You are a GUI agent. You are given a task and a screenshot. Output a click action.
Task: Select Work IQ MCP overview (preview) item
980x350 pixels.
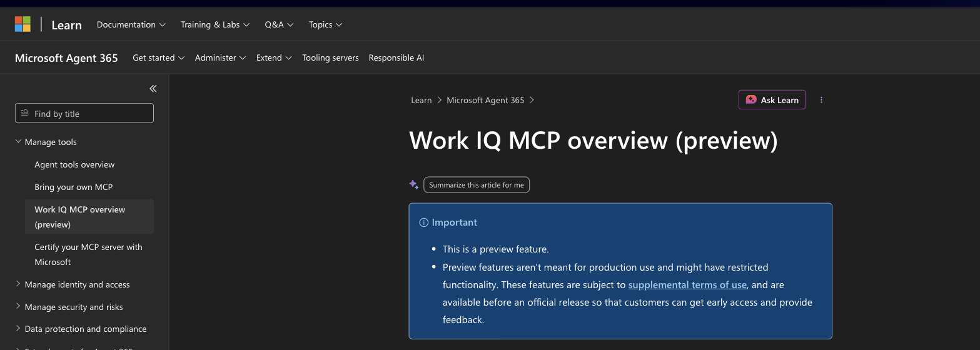point(89,217)
